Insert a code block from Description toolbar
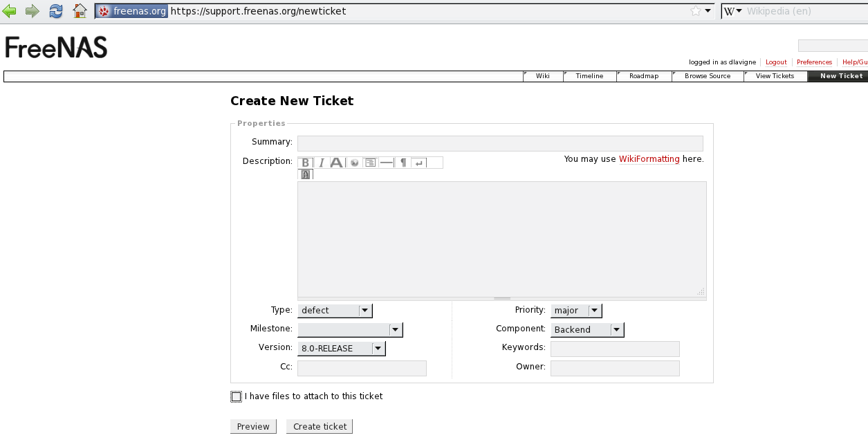This screenshot has width=868, height=440. click(x=370, y=163)
